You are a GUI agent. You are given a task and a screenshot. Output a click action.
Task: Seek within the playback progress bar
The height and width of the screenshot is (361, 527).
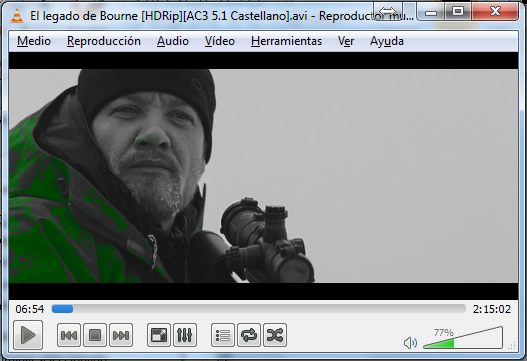pos(258,309)
